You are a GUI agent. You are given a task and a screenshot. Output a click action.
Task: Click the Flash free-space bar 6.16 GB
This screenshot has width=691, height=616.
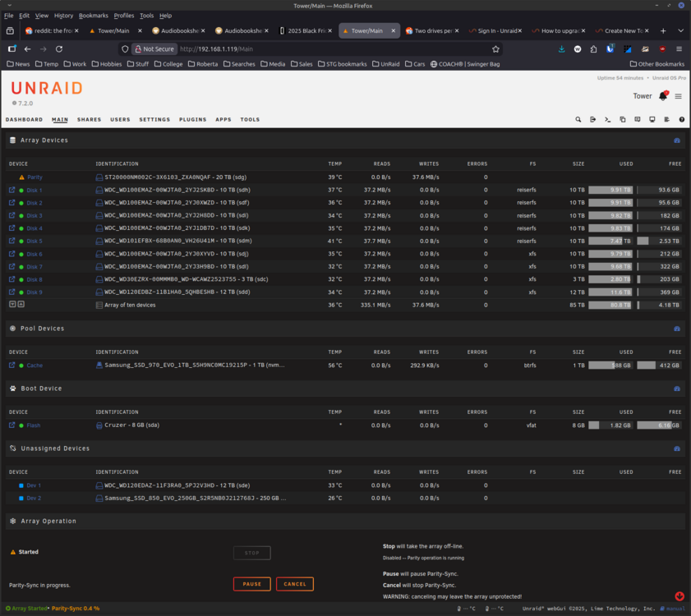(659, 425)
